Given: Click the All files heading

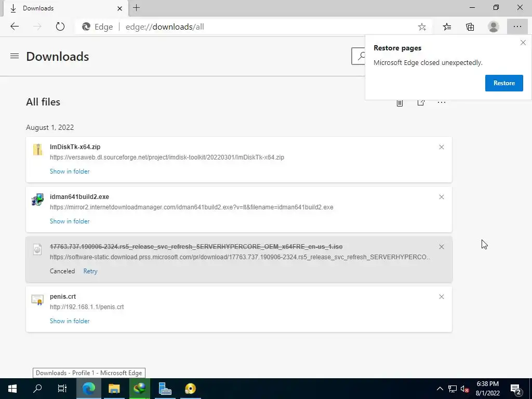Looking at the screenshot, I should tap(43, 102).
